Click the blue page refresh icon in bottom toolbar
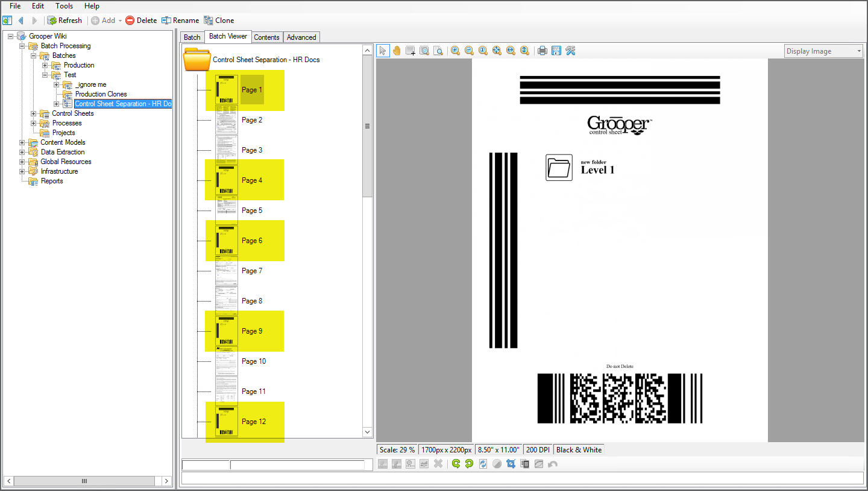The width and height of the screenshot is (868, 491). (x=483, y=464)
